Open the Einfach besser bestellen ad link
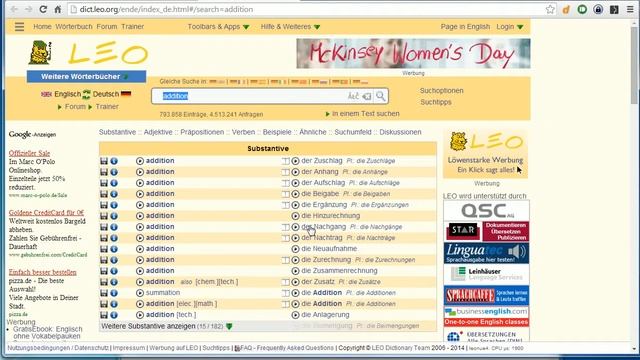 pos(42,272)
